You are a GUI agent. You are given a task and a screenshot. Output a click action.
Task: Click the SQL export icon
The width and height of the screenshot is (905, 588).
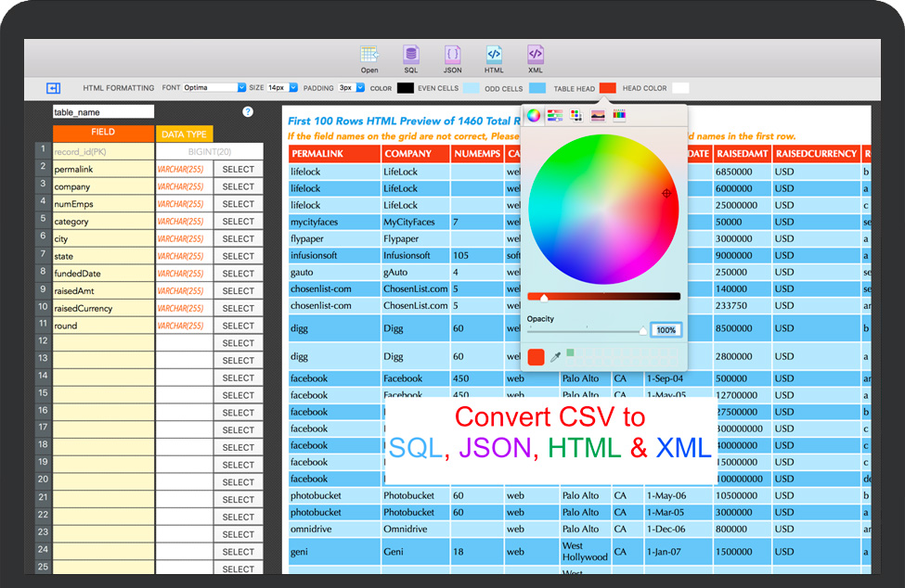click(x=410, y=55)
